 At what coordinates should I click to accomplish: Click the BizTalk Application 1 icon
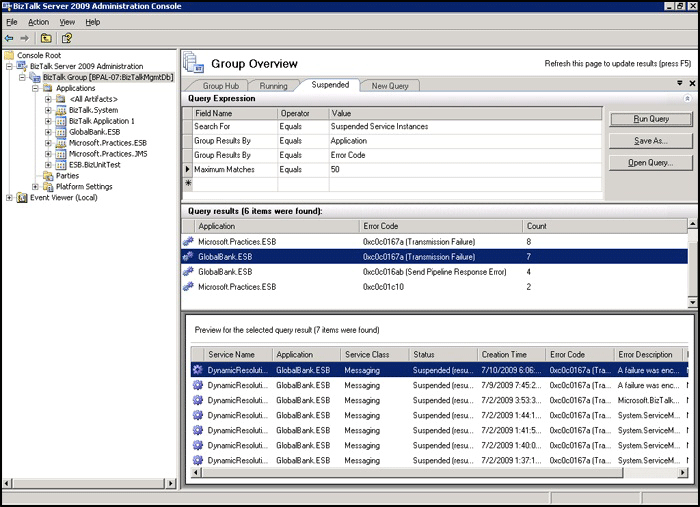click(61, 121)
